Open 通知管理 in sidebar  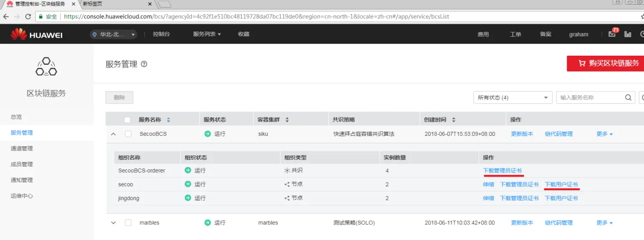tap(22, 180)
